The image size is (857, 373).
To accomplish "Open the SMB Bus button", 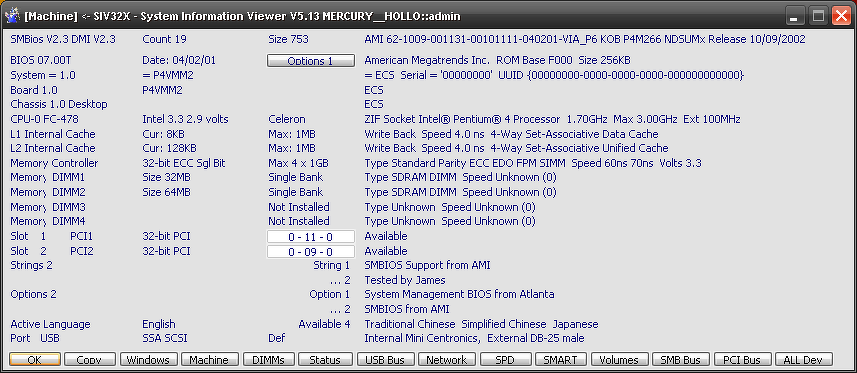I will coord(680,359).
